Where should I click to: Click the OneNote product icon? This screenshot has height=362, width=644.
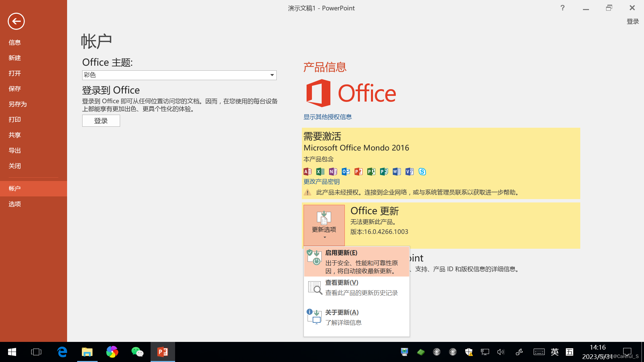(x=333, y=172)
